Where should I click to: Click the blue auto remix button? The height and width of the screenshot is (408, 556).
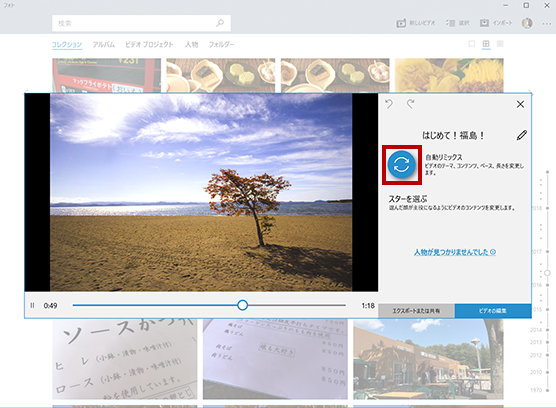tap(401, 164)
